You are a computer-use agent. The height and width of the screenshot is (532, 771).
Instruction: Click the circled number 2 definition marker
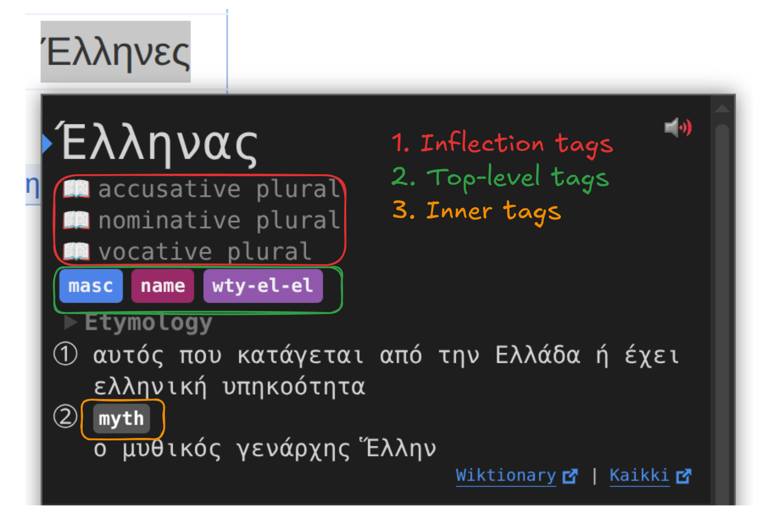(x=65, y=417)
